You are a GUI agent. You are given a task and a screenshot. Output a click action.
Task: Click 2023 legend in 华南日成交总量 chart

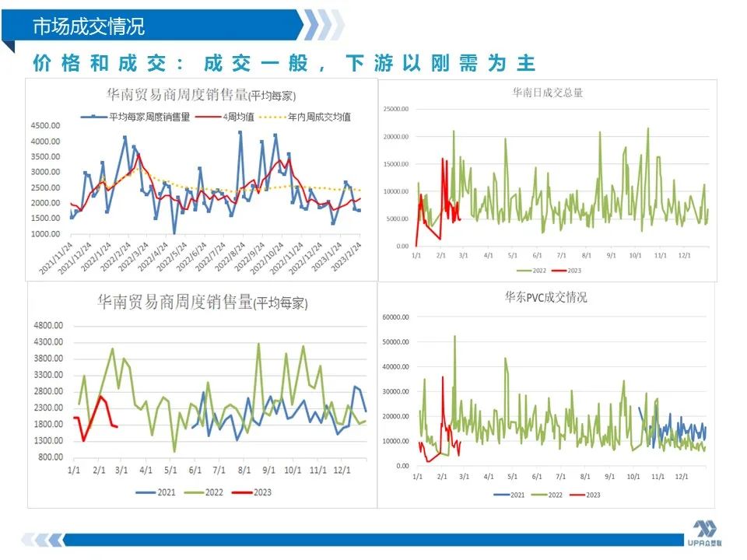tap(567, 271)
